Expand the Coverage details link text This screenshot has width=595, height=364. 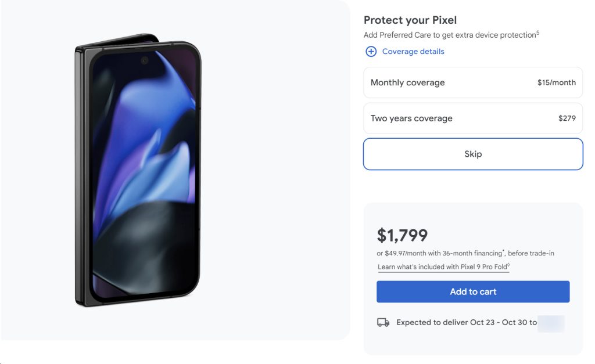pos(413,52)
